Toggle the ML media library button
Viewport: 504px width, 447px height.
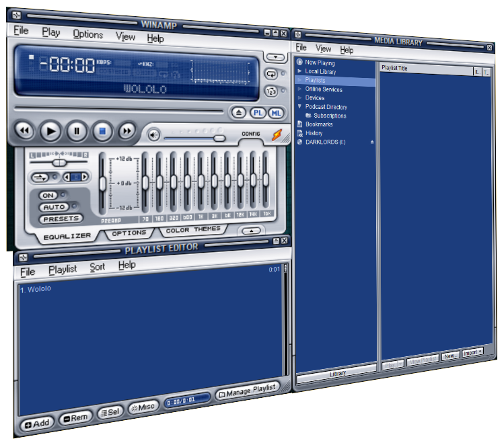pos(276,114)
